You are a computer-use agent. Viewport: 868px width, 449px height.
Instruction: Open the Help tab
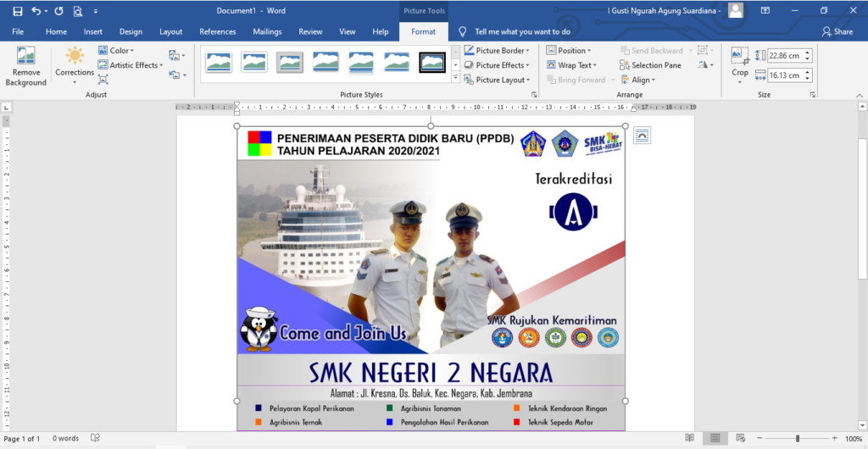tap(381, 31)
